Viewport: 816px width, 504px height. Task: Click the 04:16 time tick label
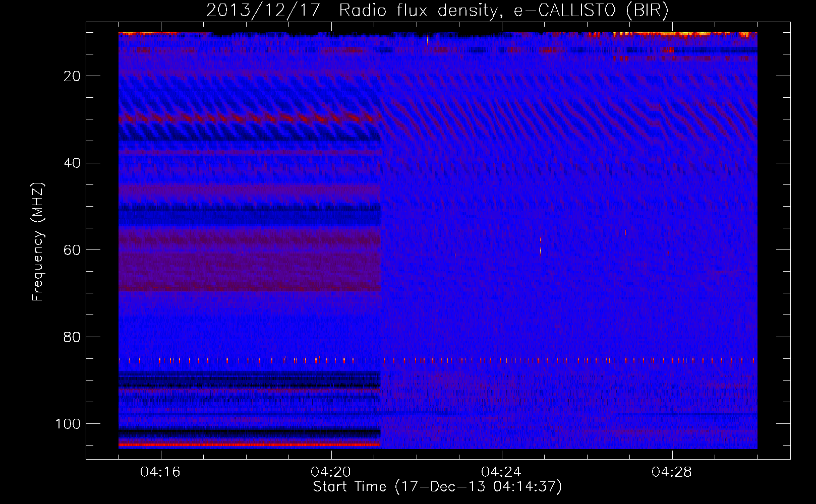pyautogui.click(x=160, y=472)
